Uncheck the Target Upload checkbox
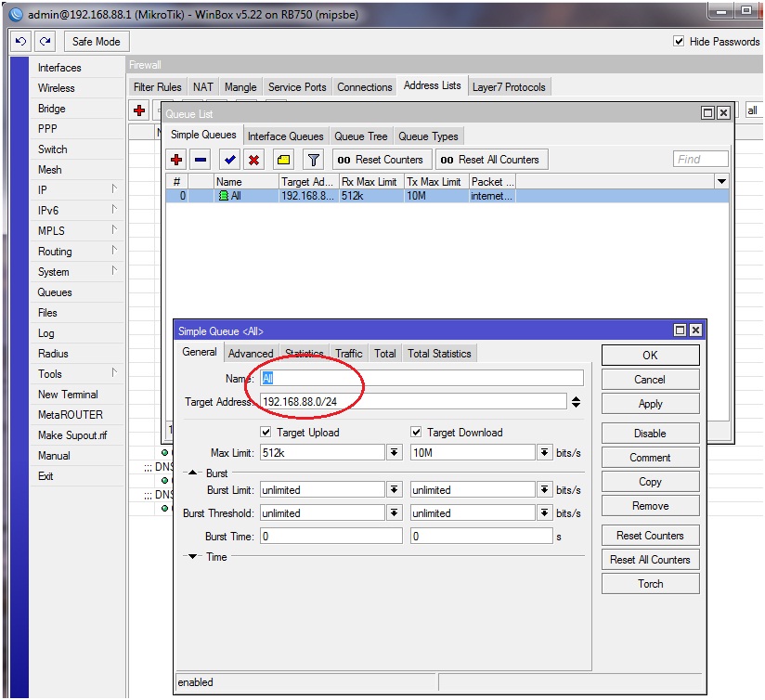This screenshot has height=700, width=765. coord(266,433)
